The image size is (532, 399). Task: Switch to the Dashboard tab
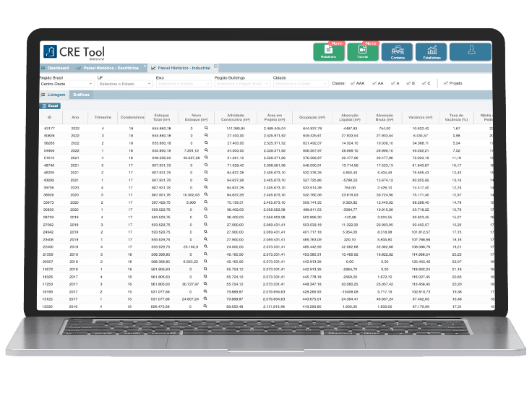click(x=55, y=68)
